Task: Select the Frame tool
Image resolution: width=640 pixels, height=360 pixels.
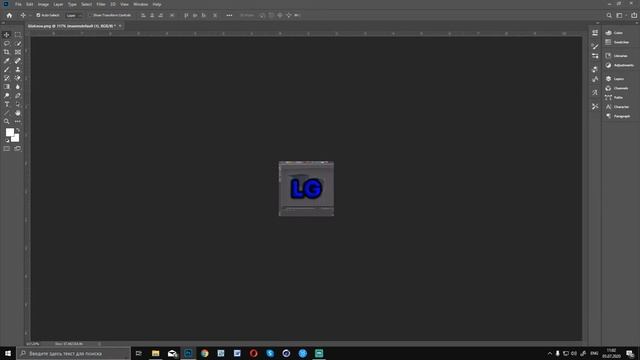Action: (x=18, y=52)
